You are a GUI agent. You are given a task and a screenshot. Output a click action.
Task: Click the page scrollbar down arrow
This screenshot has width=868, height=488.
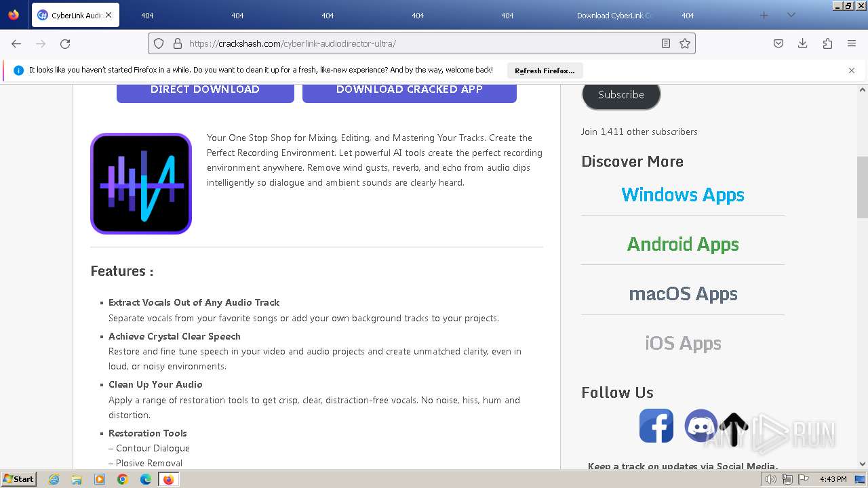click(x=863, y=464)
